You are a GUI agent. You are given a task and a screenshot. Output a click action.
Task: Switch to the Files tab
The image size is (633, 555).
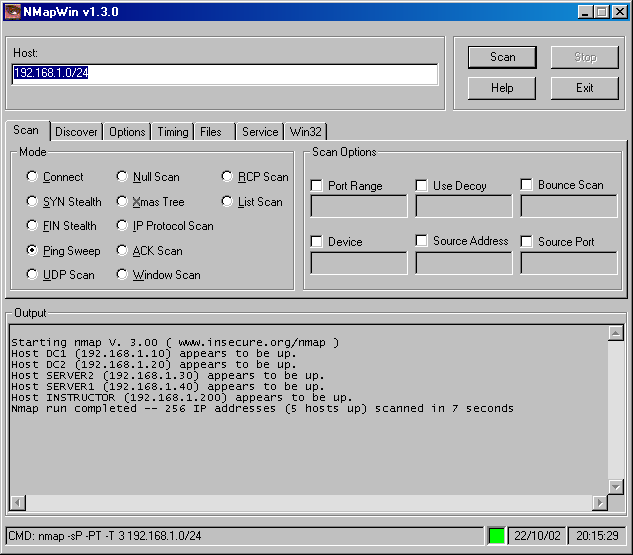[x=215, y=132]
